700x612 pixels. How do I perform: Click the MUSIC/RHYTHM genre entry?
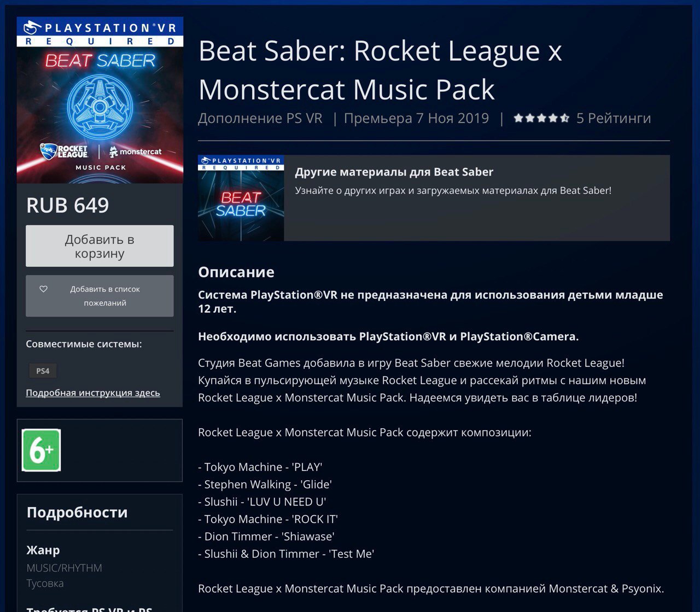pyautogui.click(x=65, y=568)
